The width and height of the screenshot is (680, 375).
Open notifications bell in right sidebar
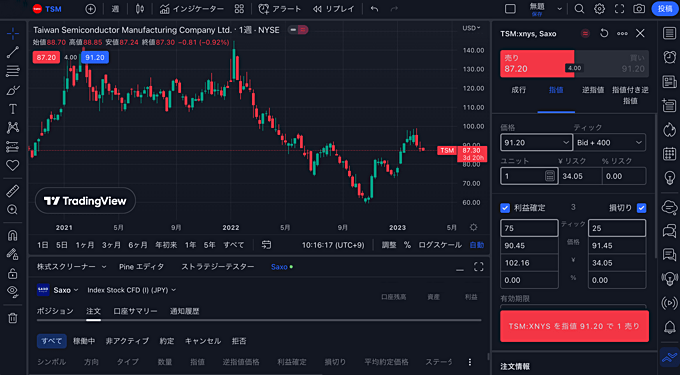pyautogui.click(x=670, y=327)
